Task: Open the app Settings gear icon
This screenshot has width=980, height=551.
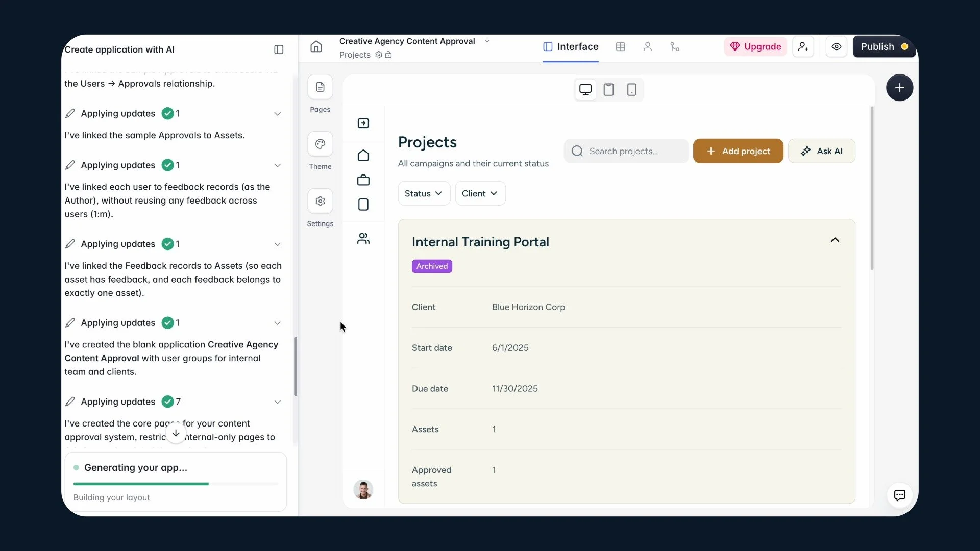Action: click(x=320, y=202)
